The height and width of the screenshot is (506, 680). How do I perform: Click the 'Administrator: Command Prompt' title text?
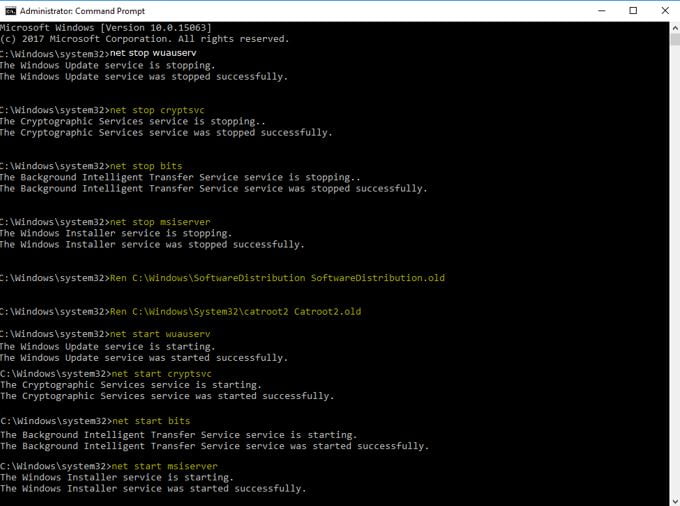click(82, 11)
